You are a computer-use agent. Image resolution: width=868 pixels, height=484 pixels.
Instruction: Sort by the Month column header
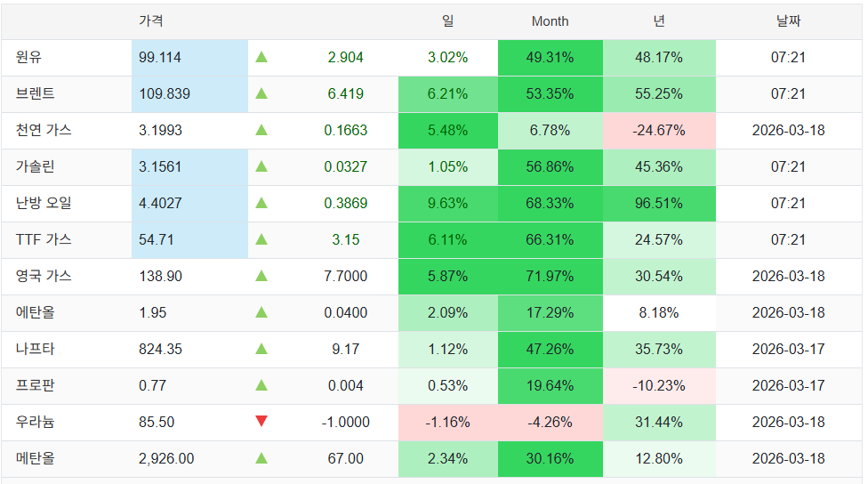tap(550, 21)
